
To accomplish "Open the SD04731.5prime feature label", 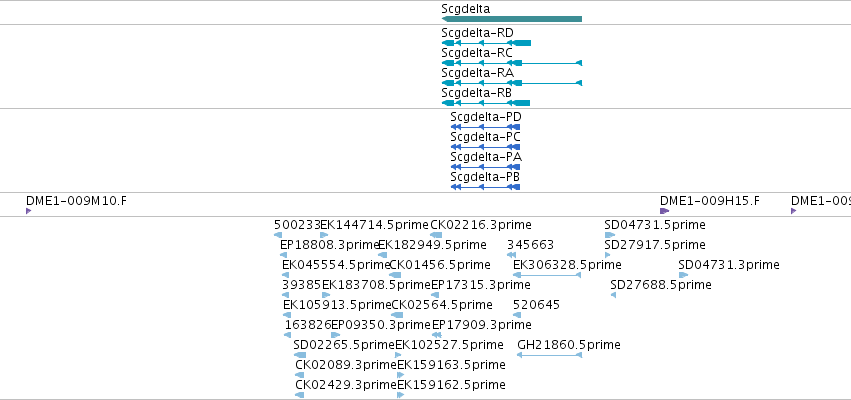I will [655, 225].
